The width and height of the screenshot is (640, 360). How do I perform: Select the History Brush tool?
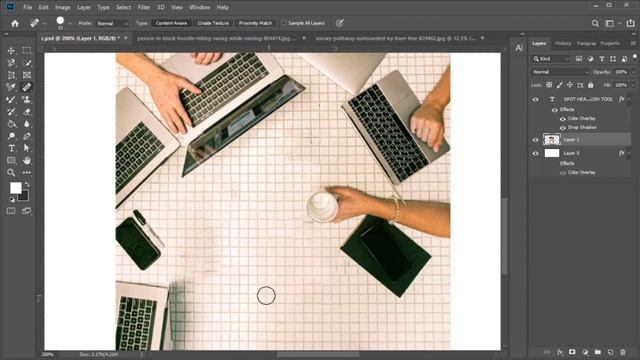point(11,111)
